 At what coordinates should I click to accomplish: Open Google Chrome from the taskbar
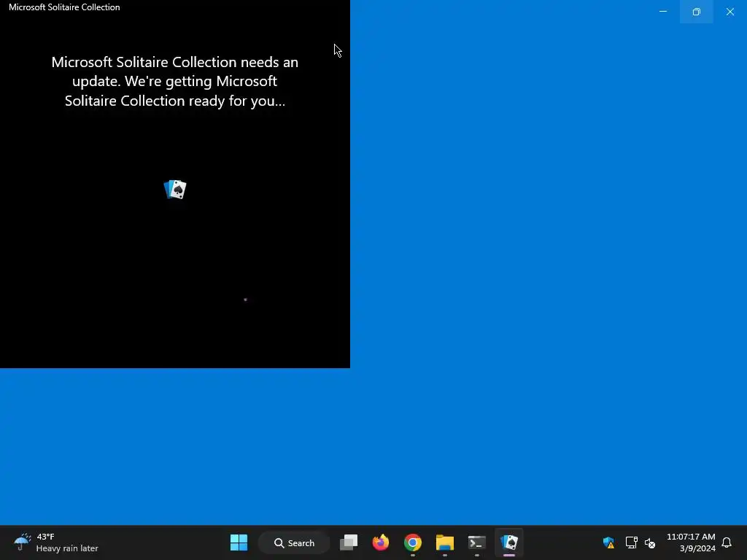point(413,542)
